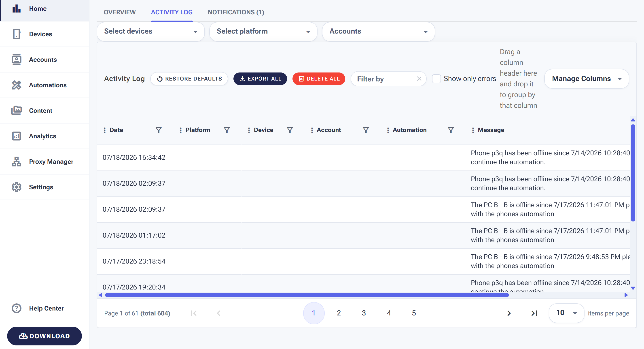Enable Show only errors checkbox
Screen dimensions: 644x349
click(436, 79)
